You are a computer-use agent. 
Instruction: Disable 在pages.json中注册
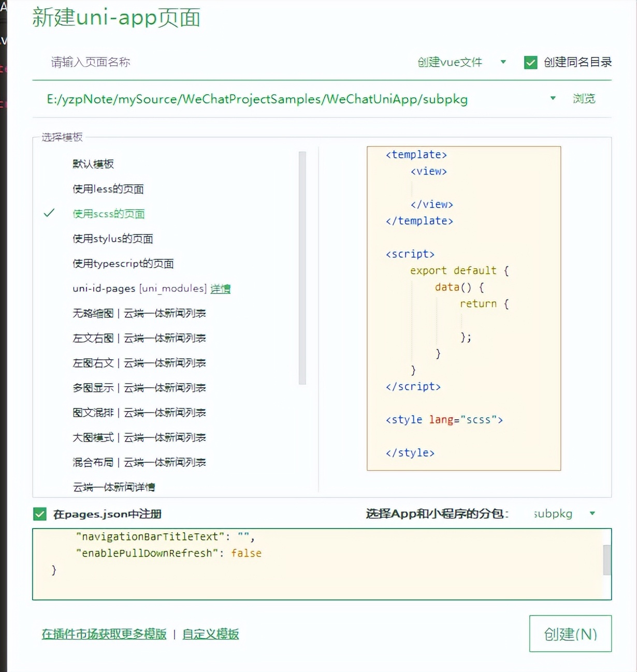coord(39,514)
